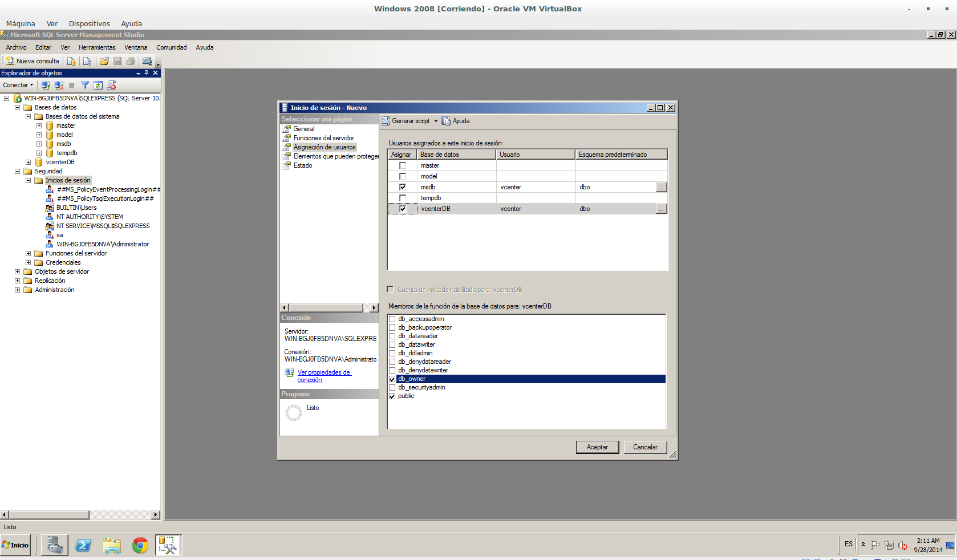Click the refresh icon in Explorador de objetos
This screenshot has height=560, width=957.
click(x=98, y=85)
